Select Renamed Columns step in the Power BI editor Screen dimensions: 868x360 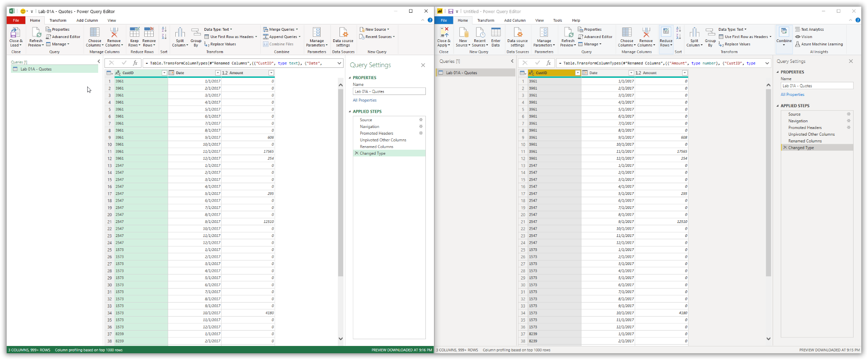coord(817,141)
